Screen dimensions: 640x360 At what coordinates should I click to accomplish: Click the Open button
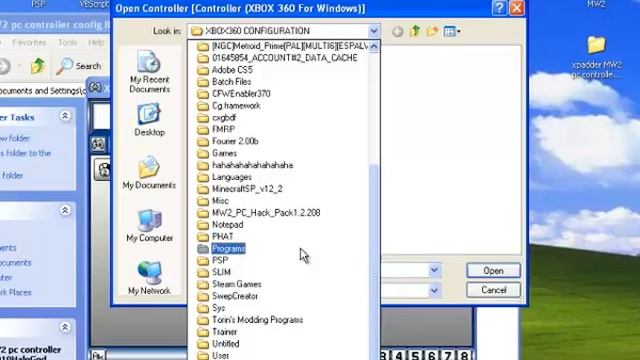click(493, 271)
